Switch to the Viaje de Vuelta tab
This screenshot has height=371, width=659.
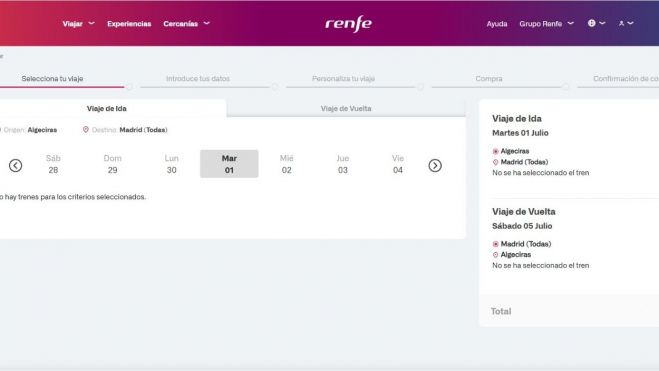346,108
